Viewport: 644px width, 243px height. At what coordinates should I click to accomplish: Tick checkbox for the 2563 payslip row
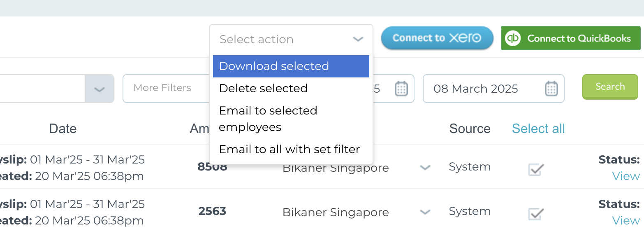536,213
